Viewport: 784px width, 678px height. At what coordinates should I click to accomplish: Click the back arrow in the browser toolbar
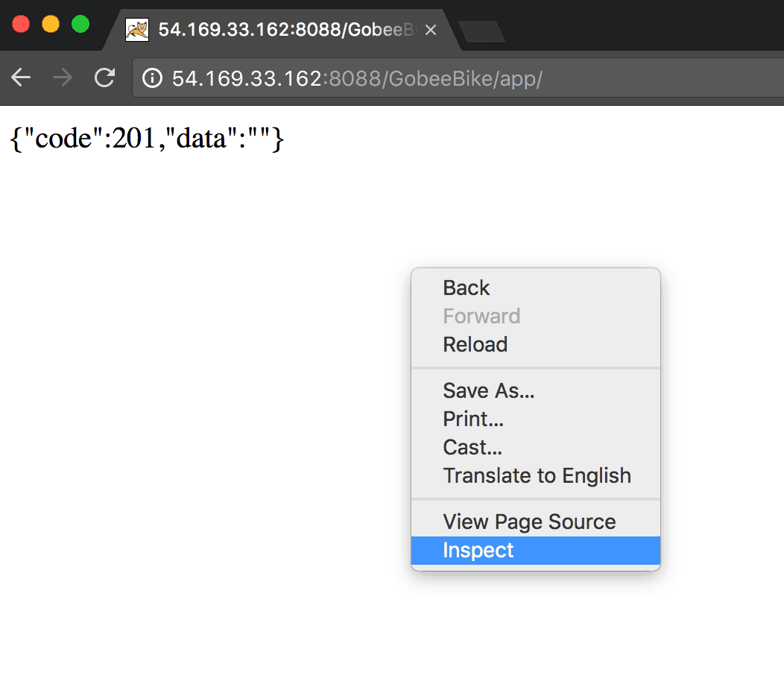21,77
